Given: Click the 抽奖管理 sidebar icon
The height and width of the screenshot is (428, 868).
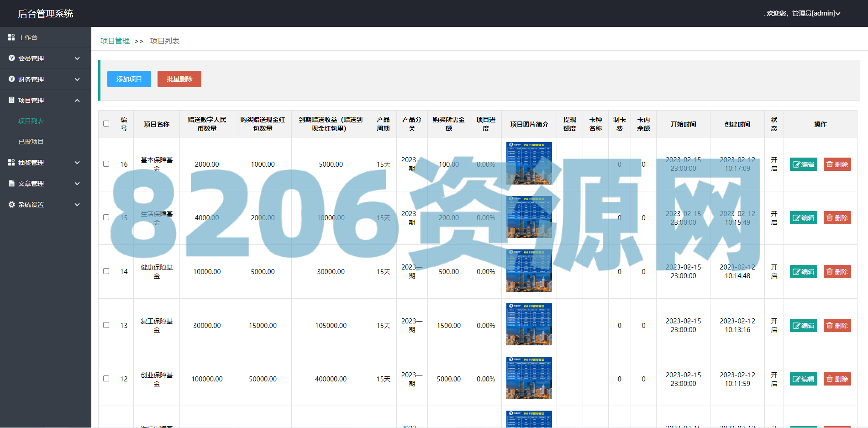Looking at the screenshot, I should [11, 162].
